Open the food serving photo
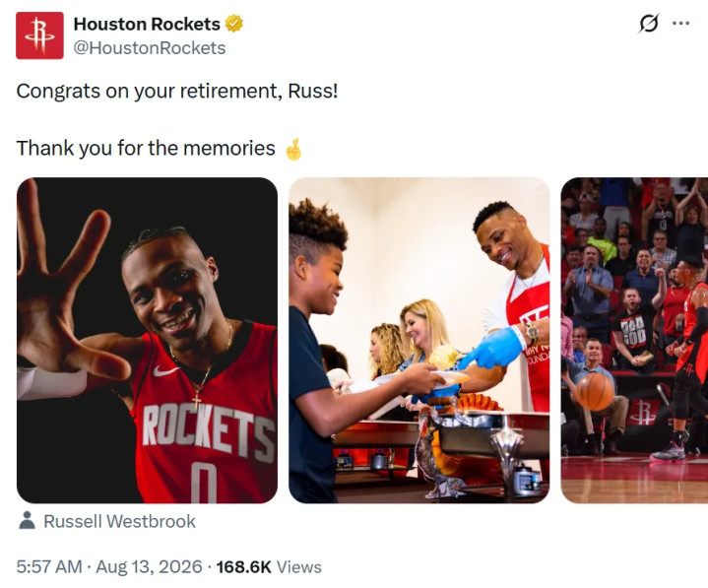This screenshot has width=708, height=588. point(419,340)
